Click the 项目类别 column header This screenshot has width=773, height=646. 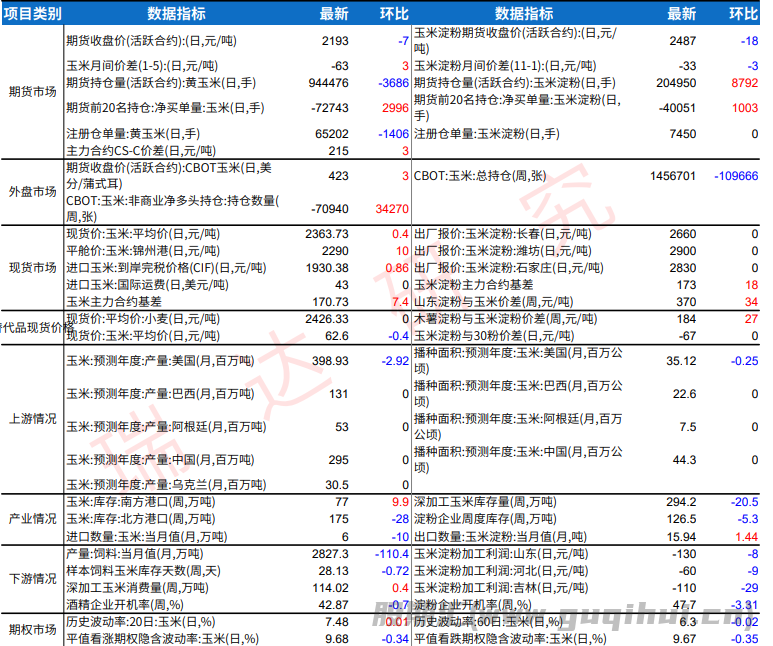pyautogui.click(x=33, y=14)
